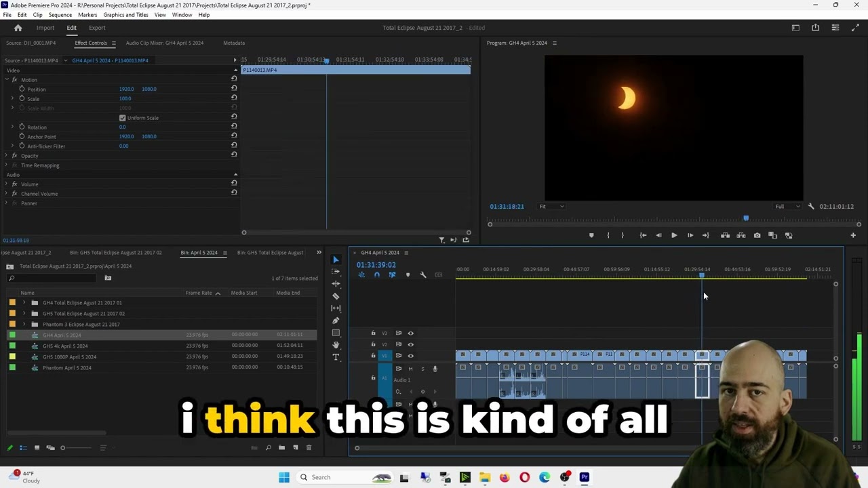The height and width of the screenshot is (488, 868).
Task: Toggle V2 track output eye
Action: click(410, 344)
